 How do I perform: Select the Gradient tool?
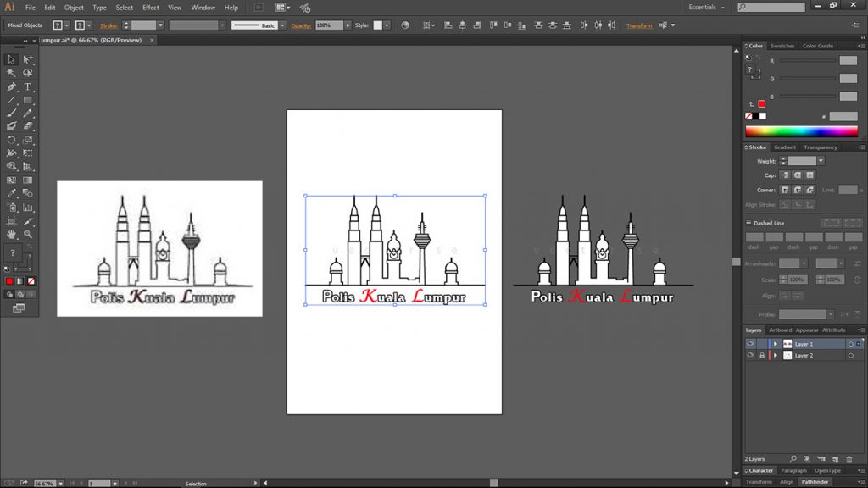coord(28,180)
